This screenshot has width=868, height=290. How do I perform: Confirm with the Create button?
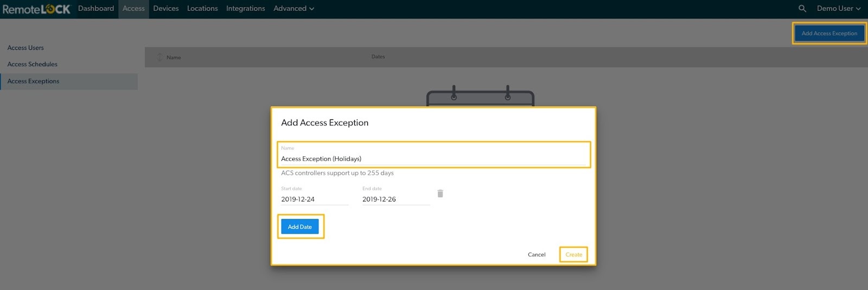pyautogui.click(x=573, y=255)
